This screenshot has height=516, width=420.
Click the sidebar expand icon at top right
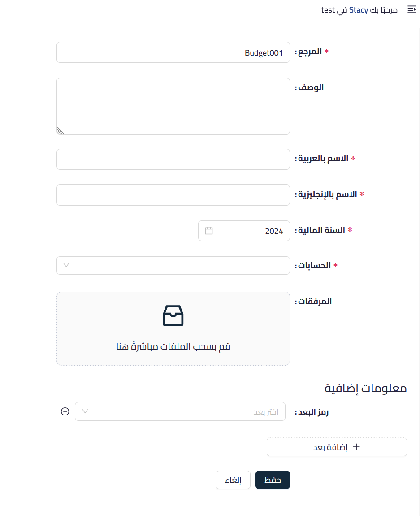point(411,9)
